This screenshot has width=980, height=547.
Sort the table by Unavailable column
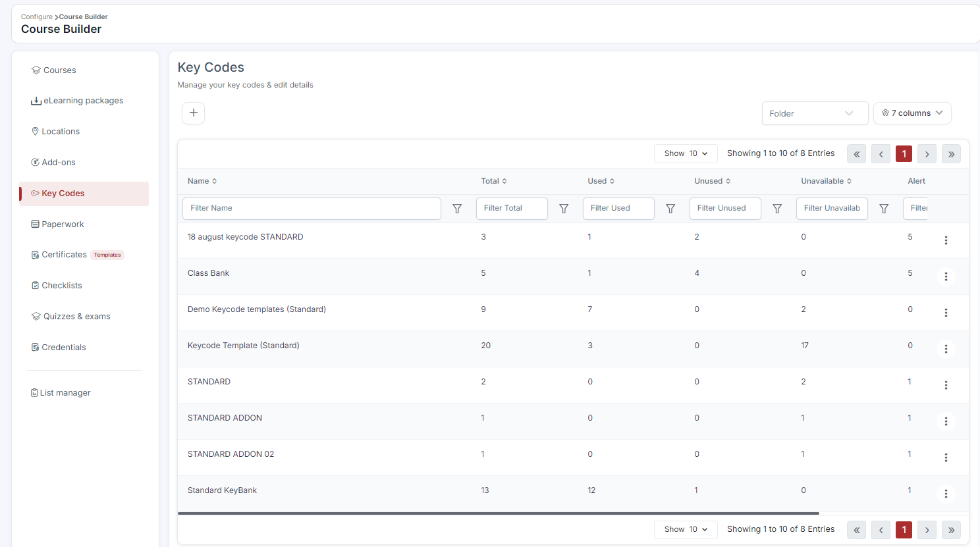pyautogui.click(x=827, y=181)
